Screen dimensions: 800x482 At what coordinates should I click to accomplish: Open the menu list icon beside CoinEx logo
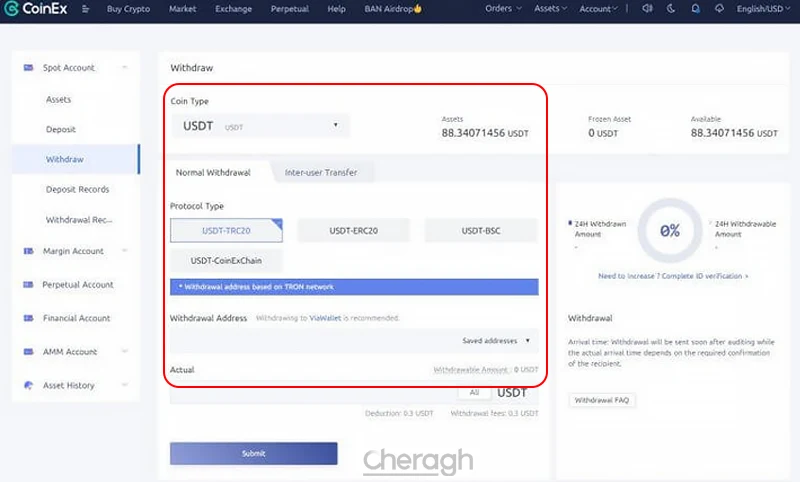[85, 9]
